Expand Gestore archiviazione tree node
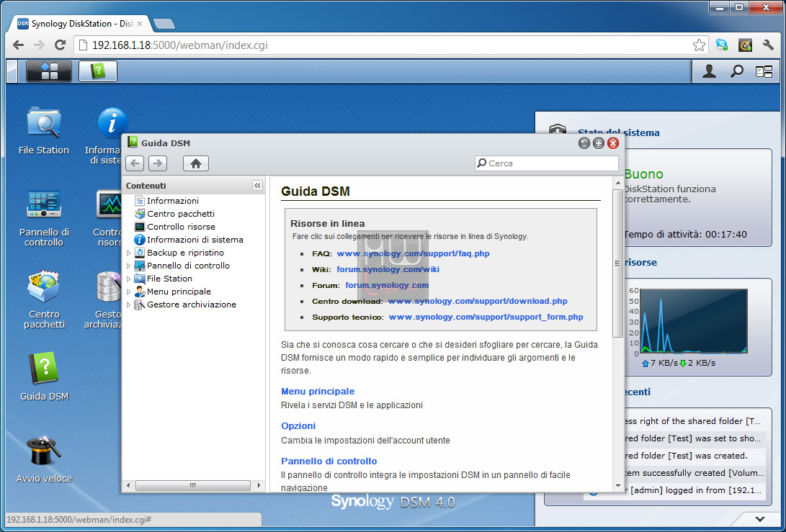Viewport: 786px width, 532px height. (x=128, y=305)
